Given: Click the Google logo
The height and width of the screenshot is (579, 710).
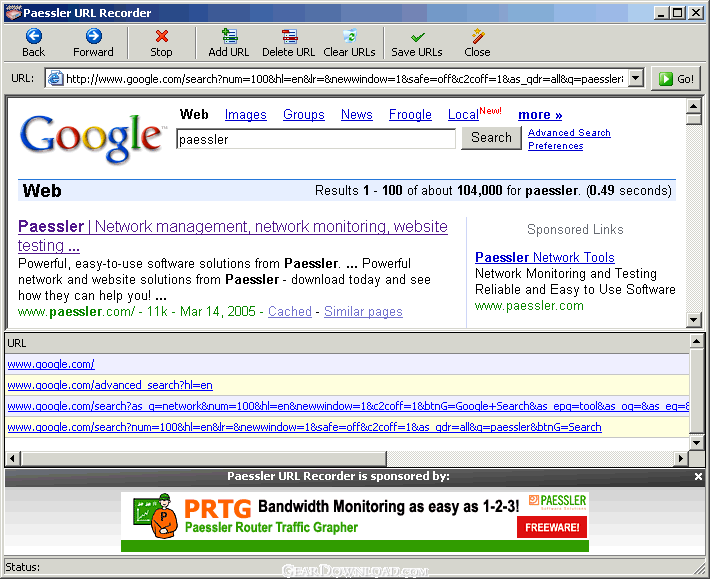Looking at the screenshot, I should 91,137.
